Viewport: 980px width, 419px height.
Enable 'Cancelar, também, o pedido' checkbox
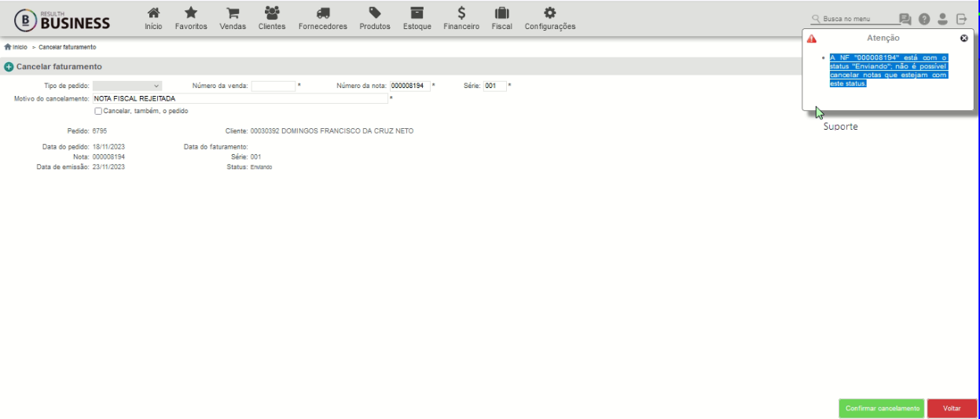tap(98, 111)
